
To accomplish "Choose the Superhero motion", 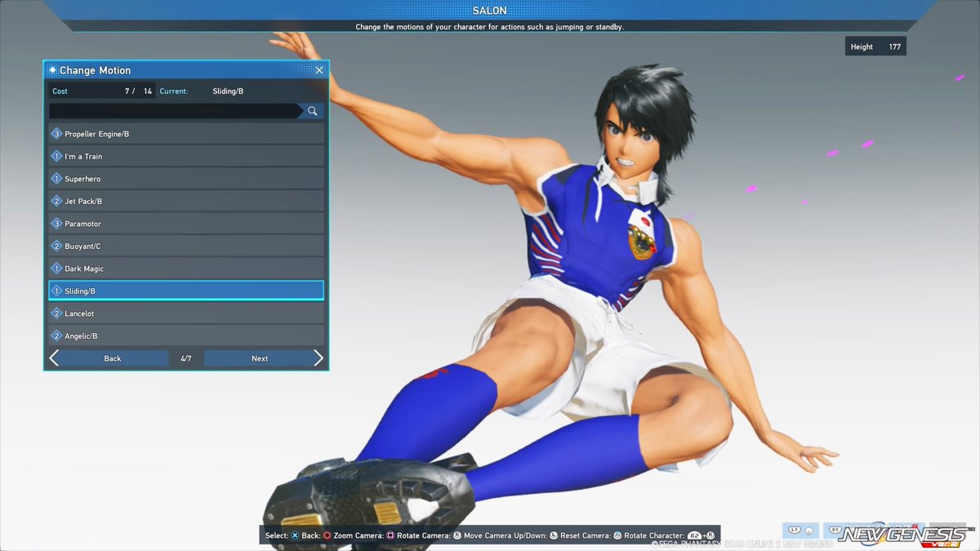I will 186,179.
